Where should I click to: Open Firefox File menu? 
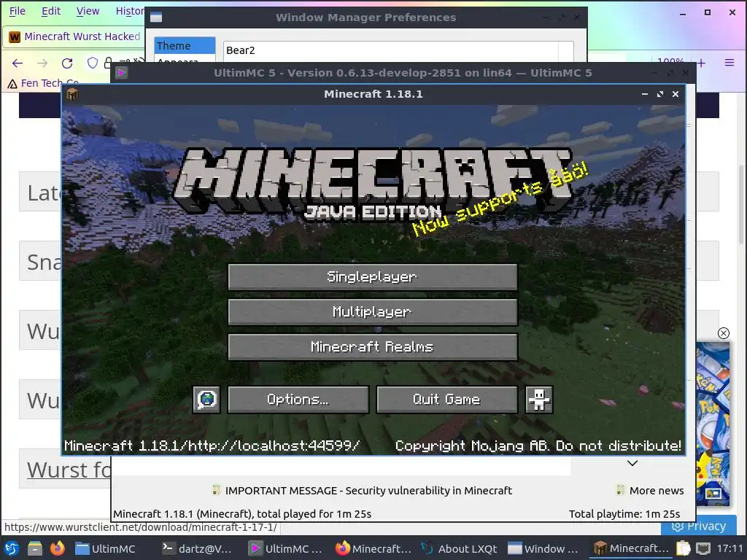click(x=18, y=11)
